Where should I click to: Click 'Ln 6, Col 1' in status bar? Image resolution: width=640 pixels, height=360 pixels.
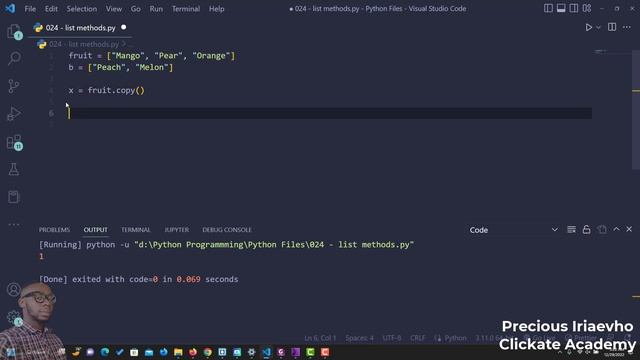click(x=320, y=338)
